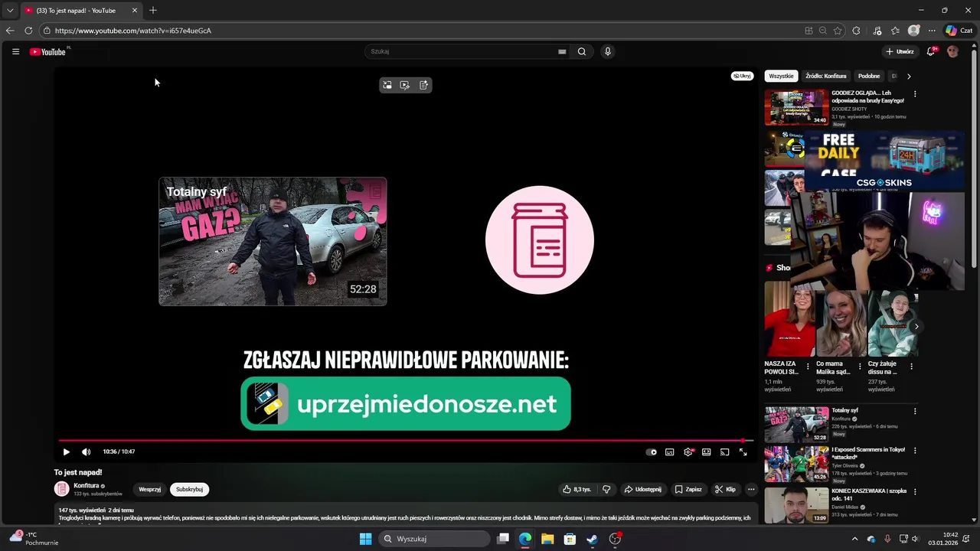
Task: Open GOODIEZ OGLĄDA video thumbnail
Action: (x=796, y=107)
